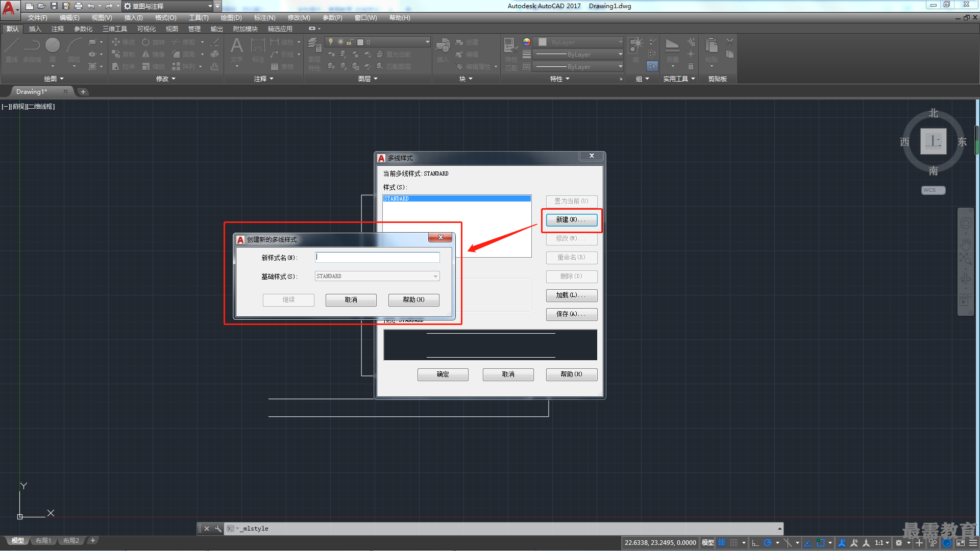980x551 pixels.
Task: Open the layer dropdown showing layer 0
Action: [x=378, y=42]
